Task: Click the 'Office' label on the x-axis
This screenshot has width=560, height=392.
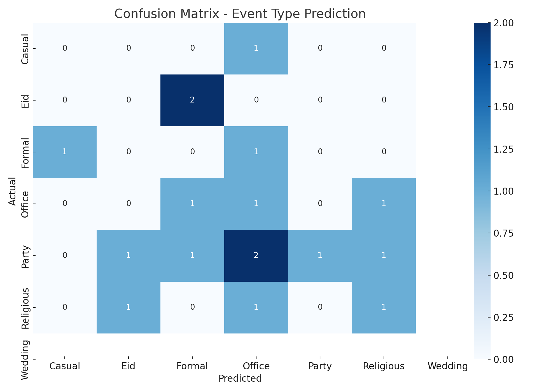Action: 256,366
